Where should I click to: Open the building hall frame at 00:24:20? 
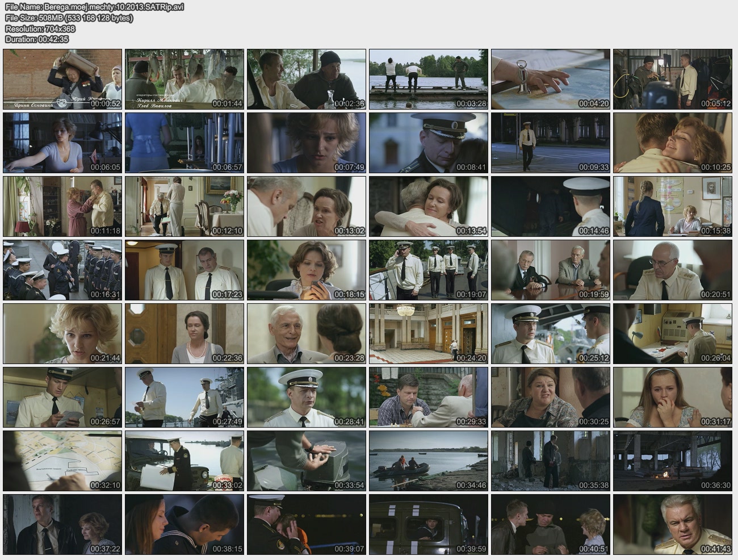pos(429,333)
